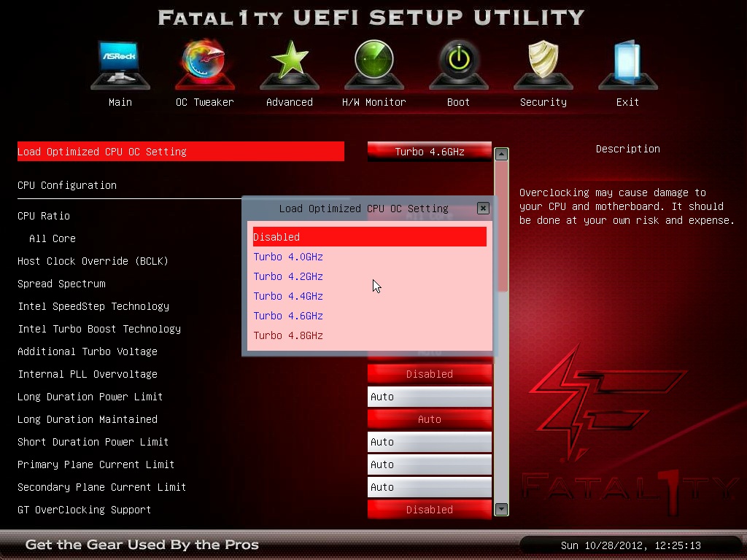
Task: Switch to the Advanced tab label
Action: pyautogui.click(x=289, y=102)
